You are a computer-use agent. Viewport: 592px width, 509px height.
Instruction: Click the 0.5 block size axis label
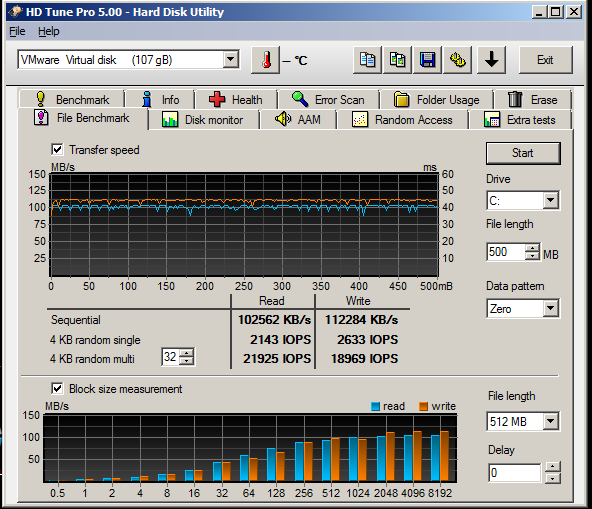click(x=57, y=493)
